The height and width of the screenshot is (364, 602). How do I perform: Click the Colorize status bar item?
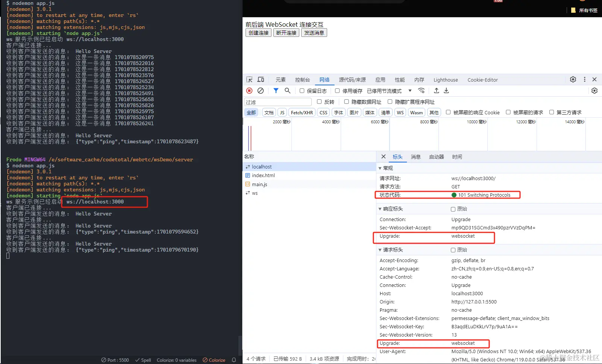tap(214, 360)
